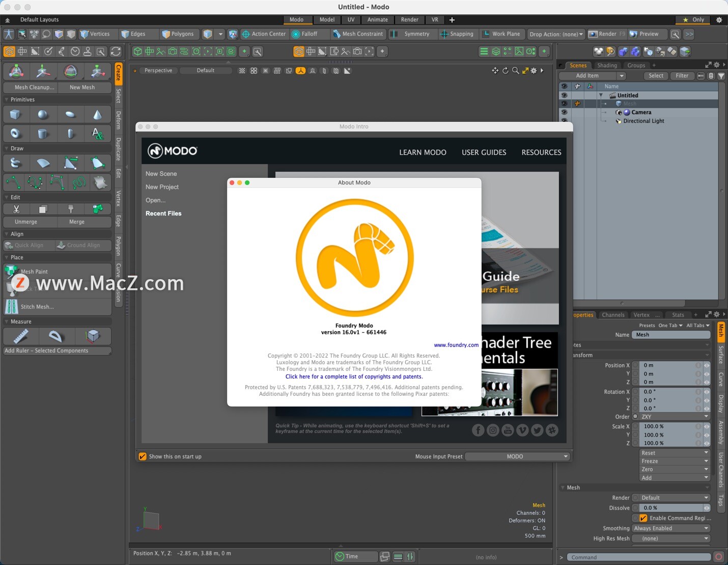
Task: Toggle Show this on start up checkbox
Action: (x=143, y=456)
